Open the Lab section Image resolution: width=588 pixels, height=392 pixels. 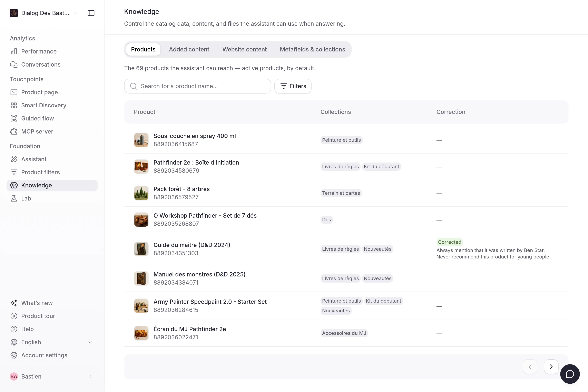[52, 198]
